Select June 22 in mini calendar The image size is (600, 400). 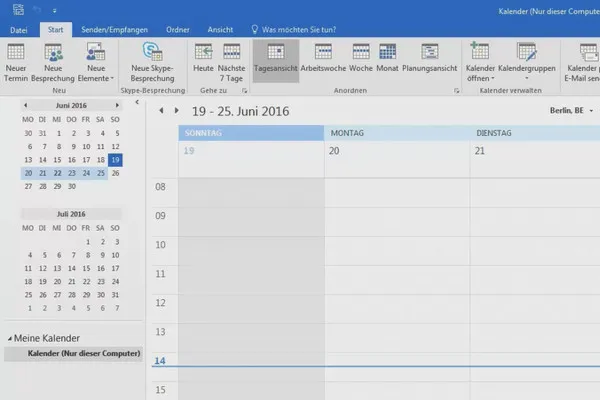tap(57, 173)
